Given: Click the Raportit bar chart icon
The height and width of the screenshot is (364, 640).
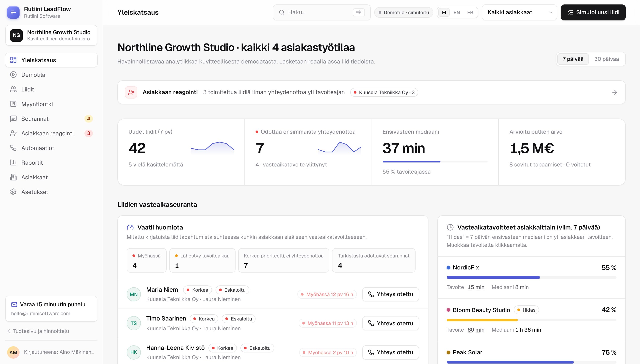Looking at the screenshot, I should (13, 162).
